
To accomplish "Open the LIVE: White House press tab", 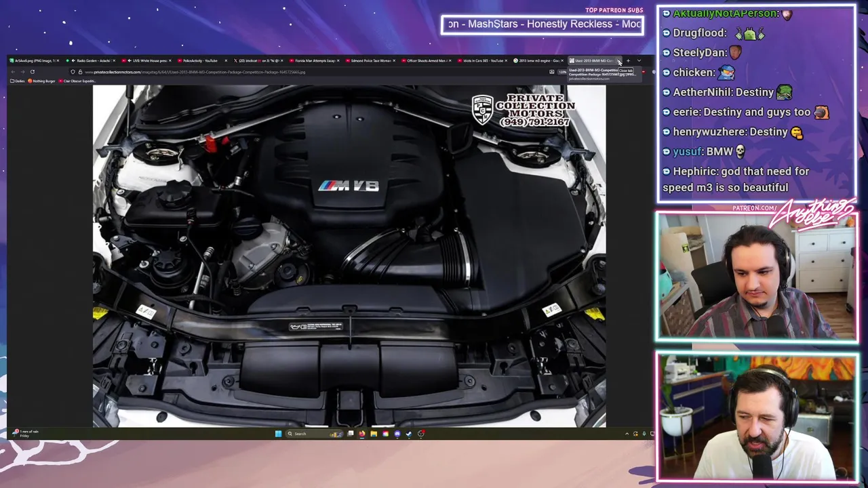I will click(146, 60).
